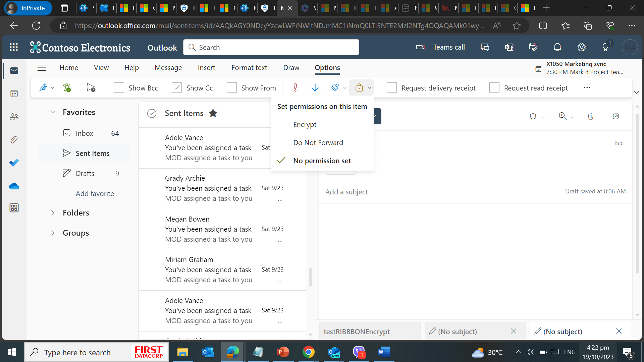
Task: Open the Teams call video icon
Action: pyautogui.click(x=420, y=47)
